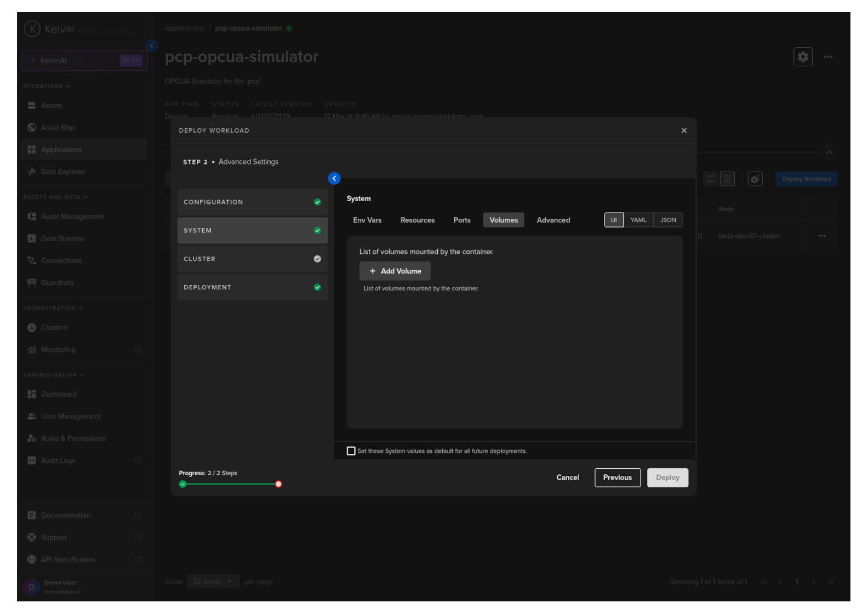Viewport: 868px width, 614px height.
Task: Open the Configuration step section
Action: [252, 202]
